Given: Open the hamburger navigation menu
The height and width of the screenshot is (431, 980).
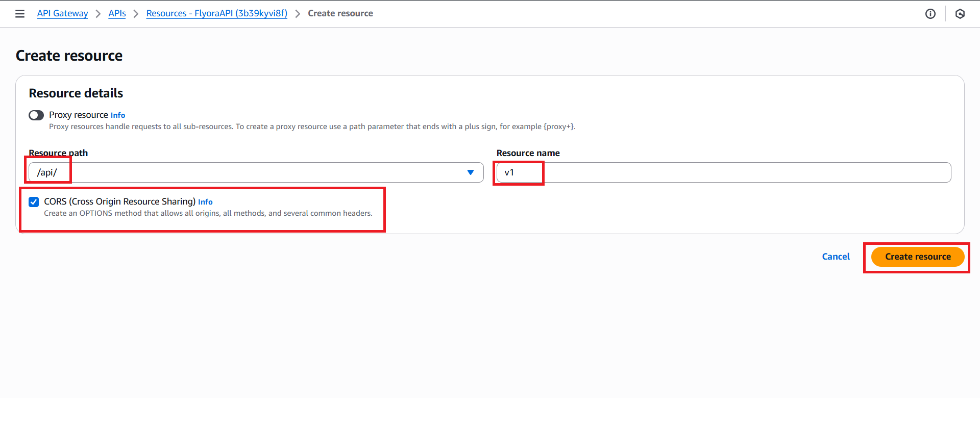Looking at the screenshot, I should (x=20, y=14).
